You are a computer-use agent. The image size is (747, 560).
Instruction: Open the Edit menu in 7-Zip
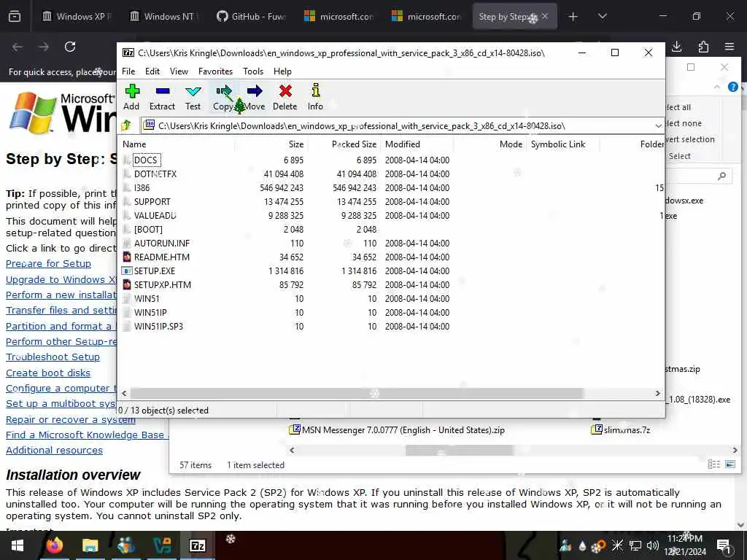pyautogui.click(x=152, y=71)
